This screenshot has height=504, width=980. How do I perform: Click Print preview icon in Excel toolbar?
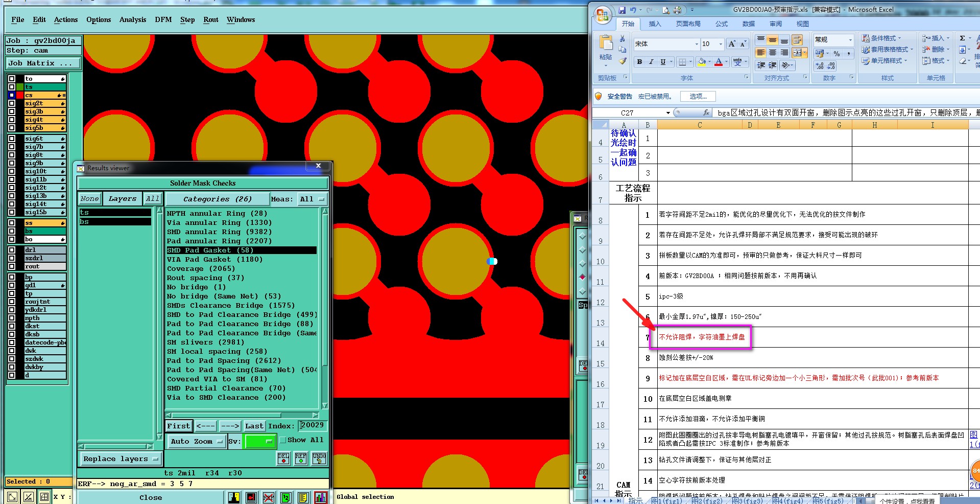pyautogui.click(x=665, y=10)
